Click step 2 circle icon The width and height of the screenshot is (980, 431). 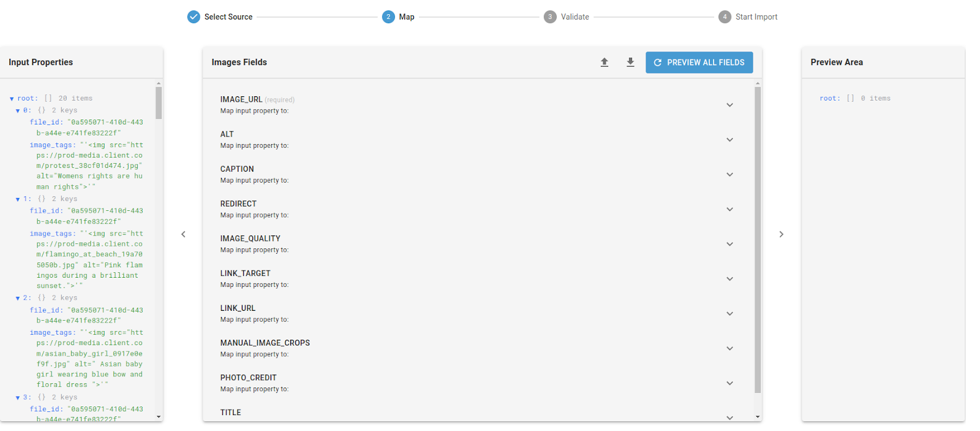[x=388, y=17]
